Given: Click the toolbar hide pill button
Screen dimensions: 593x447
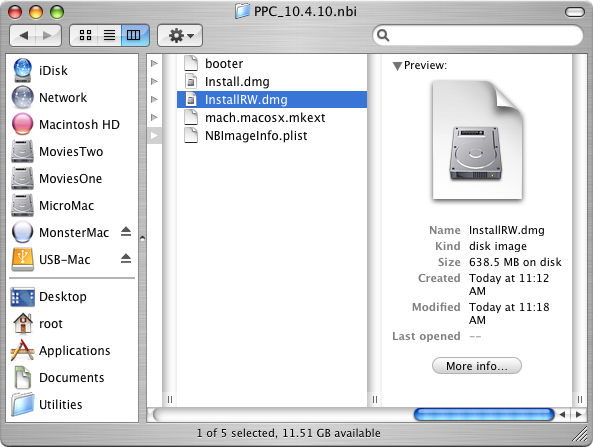Looking at the screenshot, I should click(x=575, y=12).
